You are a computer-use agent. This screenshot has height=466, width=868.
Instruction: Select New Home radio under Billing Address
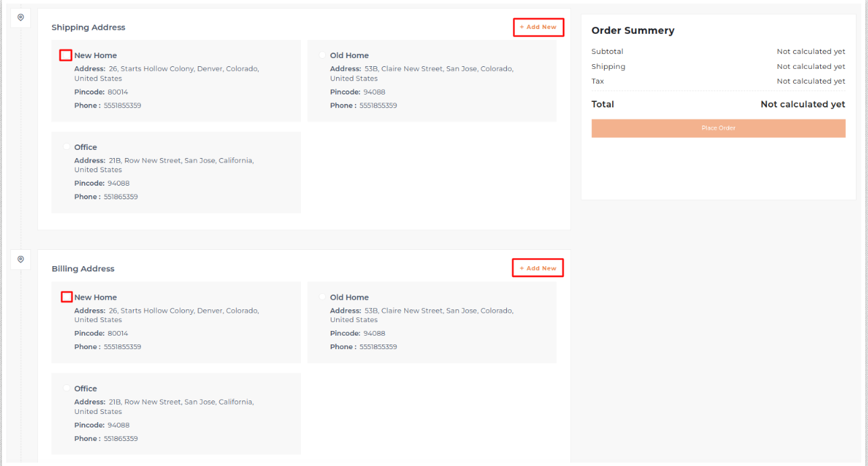point(66,297)
